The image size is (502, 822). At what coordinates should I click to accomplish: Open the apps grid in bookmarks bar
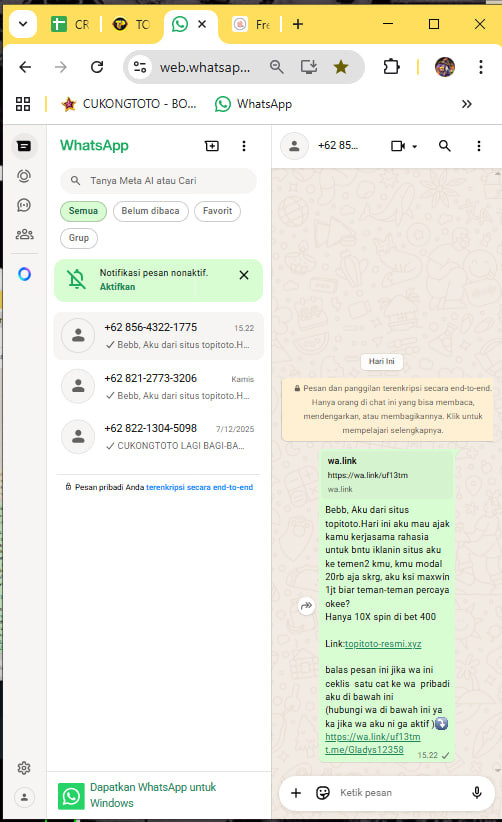point(23,104)
